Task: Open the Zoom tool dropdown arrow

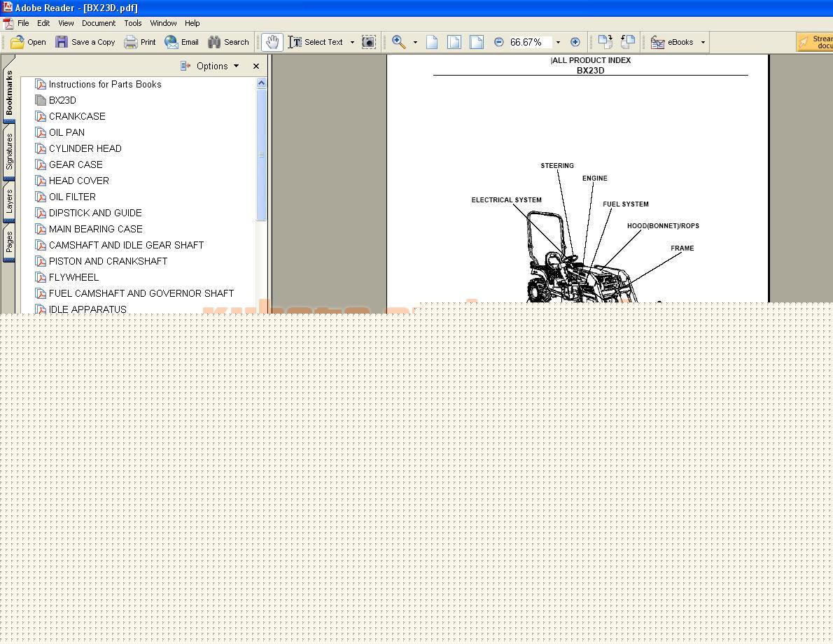Action: pos(415,42)
